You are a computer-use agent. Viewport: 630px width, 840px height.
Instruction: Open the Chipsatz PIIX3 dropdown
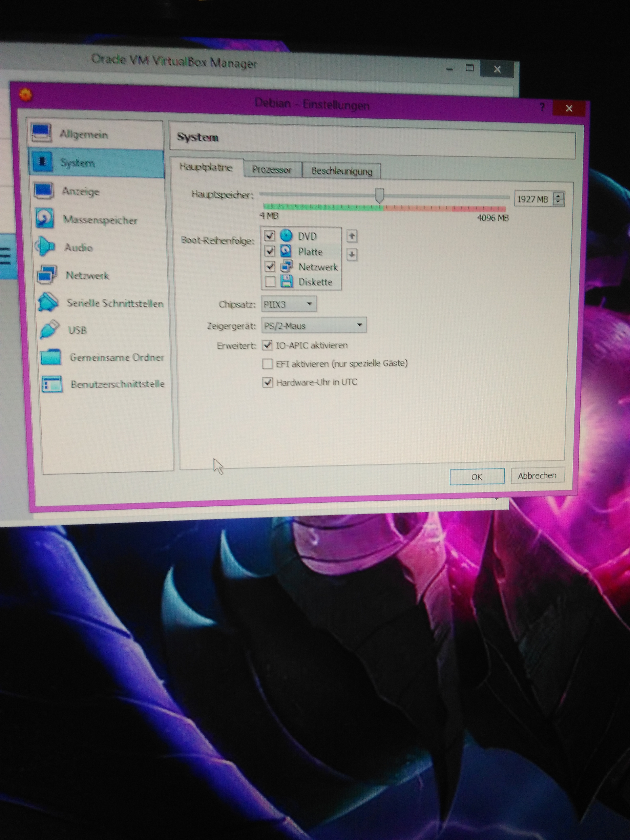(x=289, y=304)
